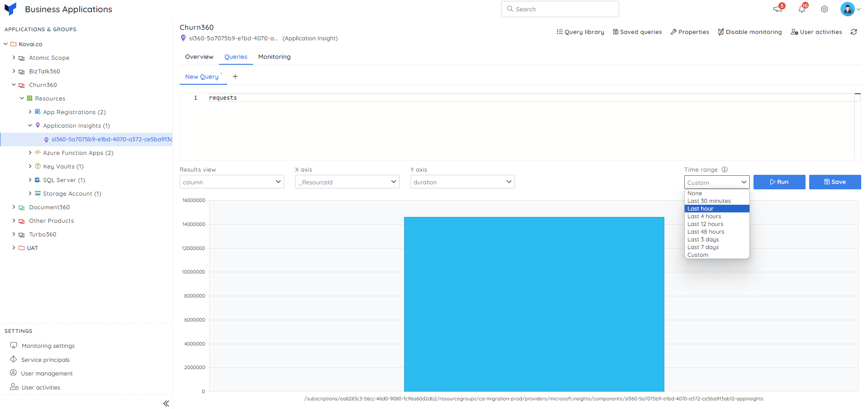Click the Storage Account icon
868x409 pixels.
[x=38, y=193]
